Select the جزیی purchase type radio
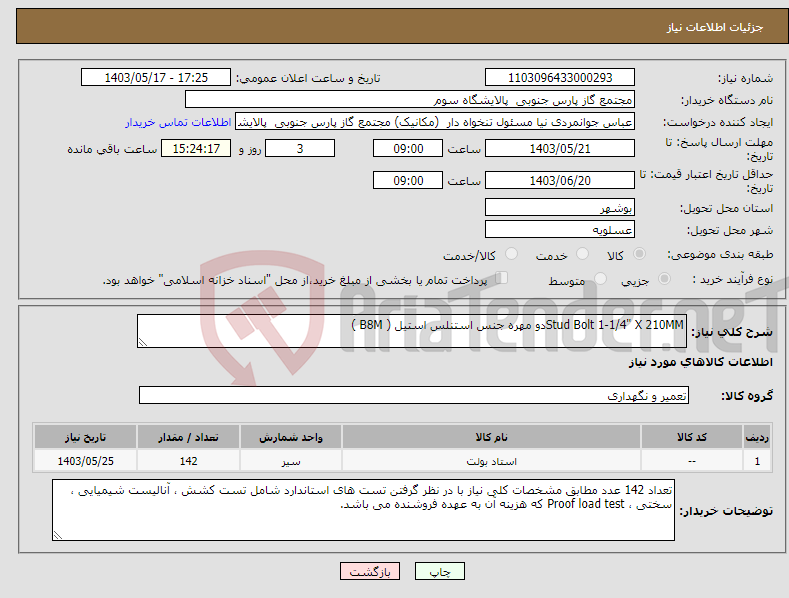 click(664, 278)
